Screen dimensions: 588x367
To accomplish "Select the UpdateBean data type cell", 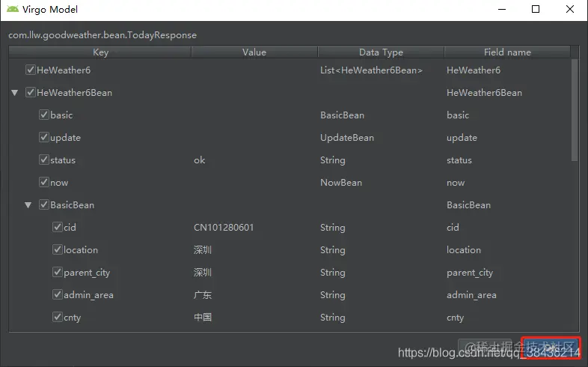I will [x=347, y=138].
